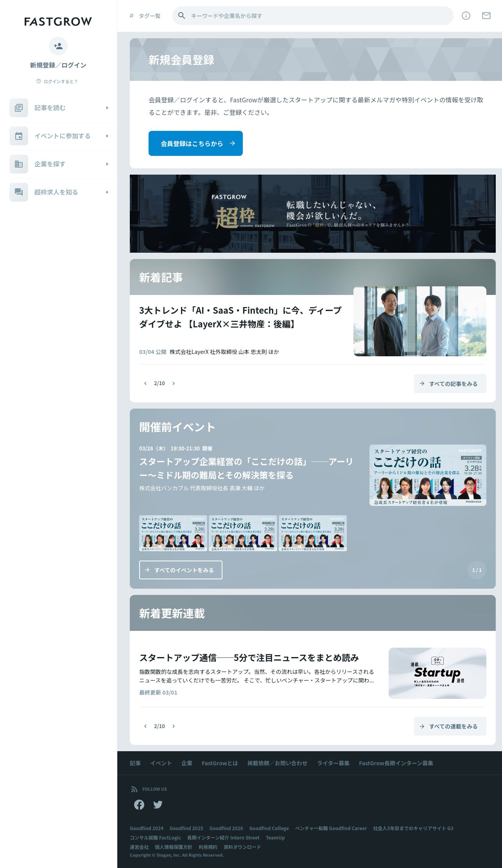Viewport: 502px width, 868px height.
Task: Open Goodfind 2024 footer link
Action: click(147, 828)
